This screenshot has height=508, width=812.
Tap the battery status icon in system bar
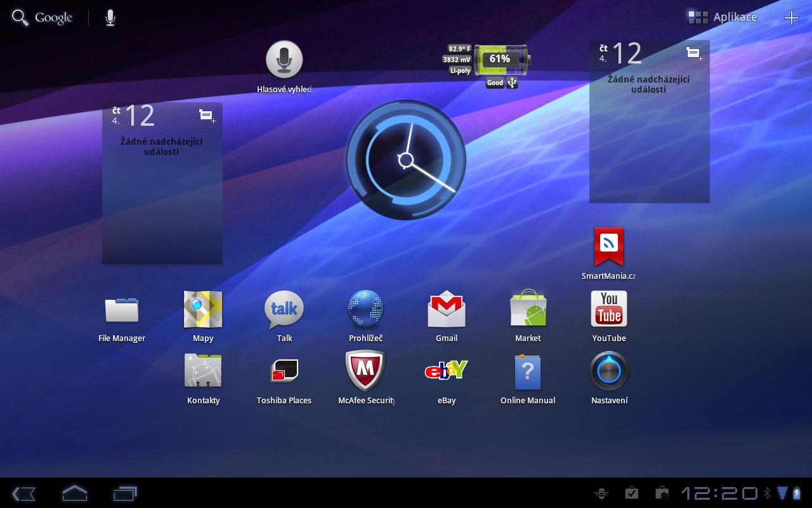(797, 493)
